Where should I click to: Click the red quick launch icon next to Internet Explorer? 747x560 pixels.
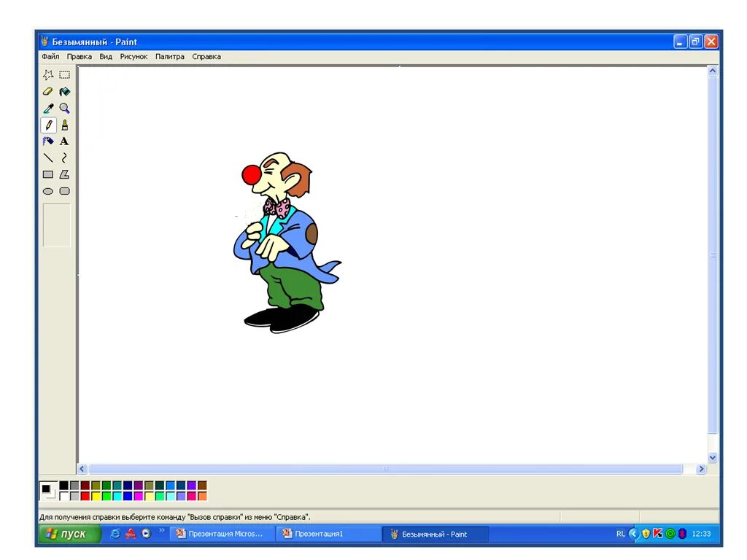coord(131,534)
